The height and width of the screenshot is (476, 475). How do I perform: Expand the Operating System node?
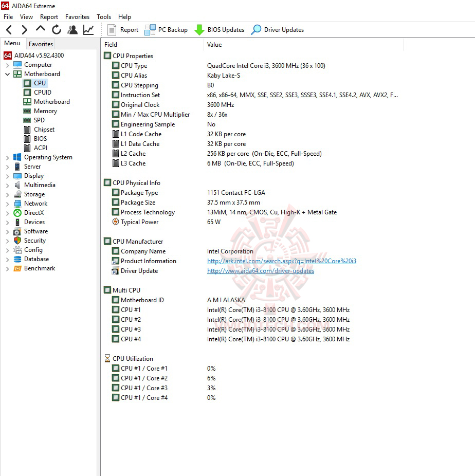click(8, 158)
